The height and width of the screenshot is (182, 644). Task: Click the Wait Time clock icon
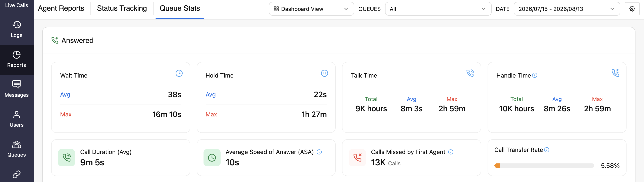pos(179,73)
